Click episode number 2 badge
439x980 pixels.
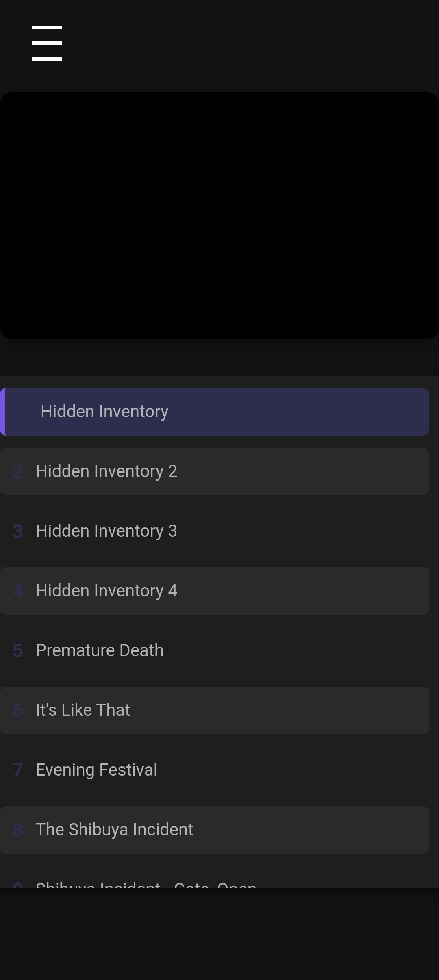17,472
